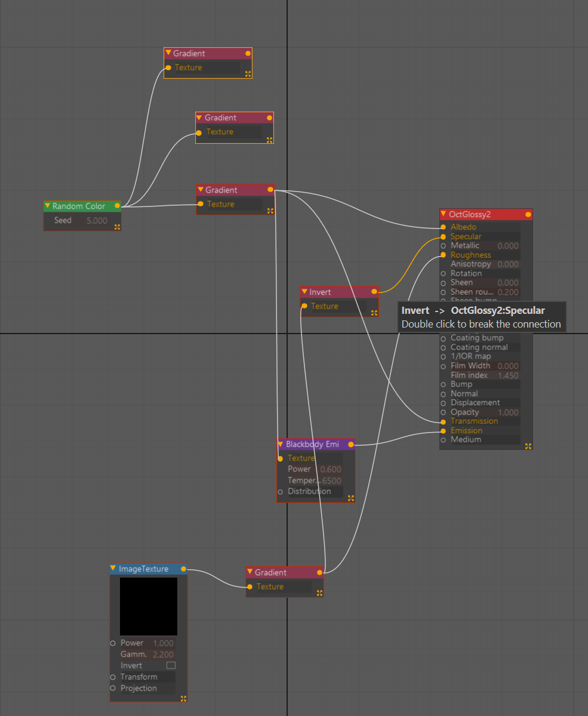Image resolution: width=588 pixels, height=716 pixels.
Task: Collapse the topmost Gradient node
Action: click(168, 53)
